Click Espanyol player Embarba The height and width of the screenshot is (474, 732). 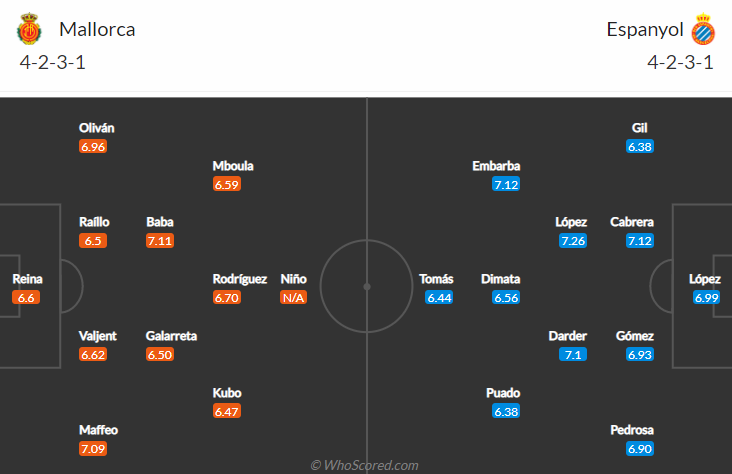[496, 166]
